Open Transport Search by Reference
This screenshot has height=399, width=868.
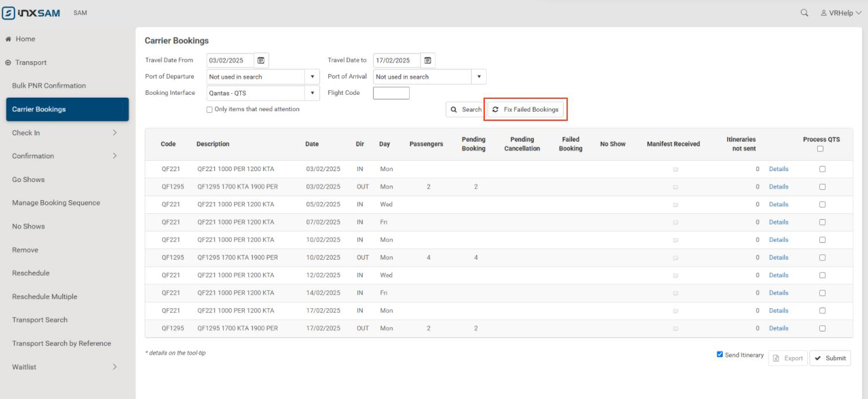point(61,343)
